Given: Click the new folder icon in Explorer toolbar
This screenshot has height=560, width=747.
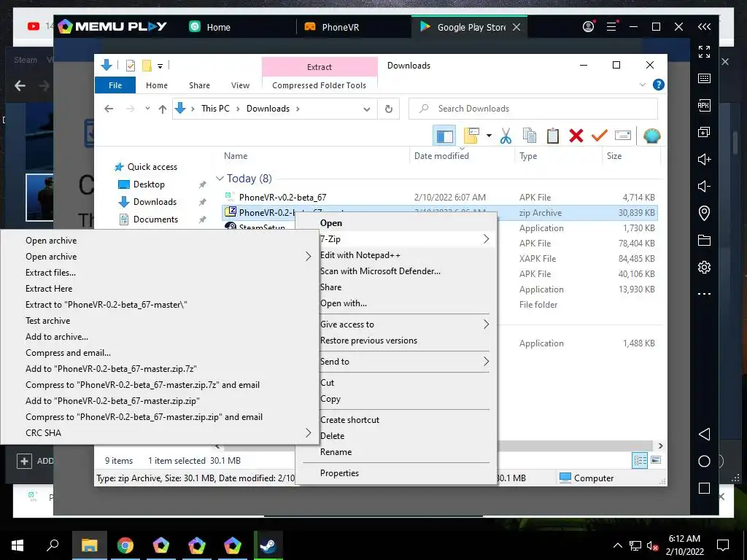Looking at the screenshot, I should pyautogui.click(x=471, y=136).
